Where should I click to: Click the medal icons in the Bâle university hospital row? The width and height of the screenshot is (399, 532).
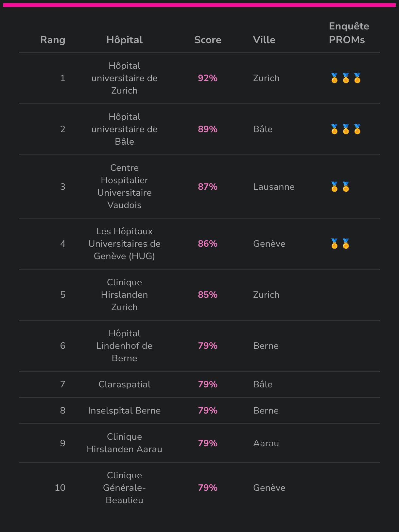[x=346, y=129]
